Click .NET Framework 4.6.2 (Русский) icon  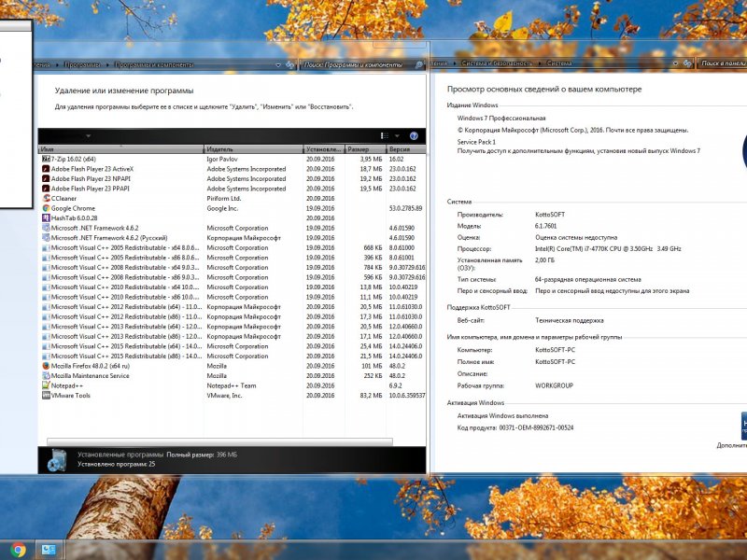click(46, 238)
